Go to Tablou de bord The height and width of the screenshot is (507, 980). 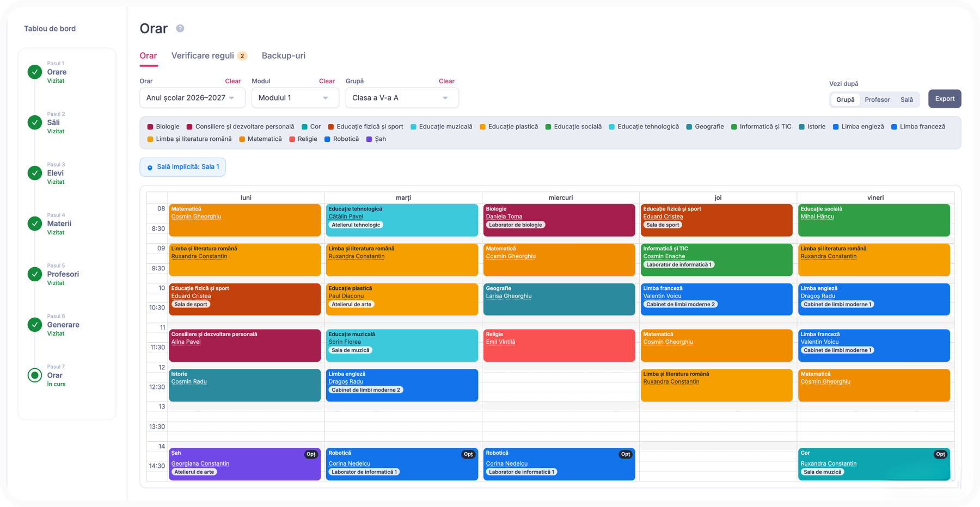[50, 28]
